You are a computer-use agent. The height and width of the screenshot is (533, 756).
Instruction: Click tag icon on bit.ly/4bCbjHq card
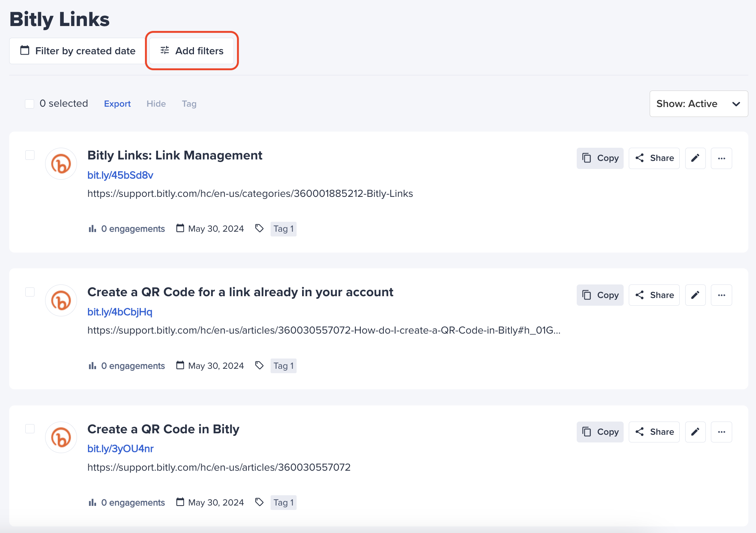click(x=259, y=365)
